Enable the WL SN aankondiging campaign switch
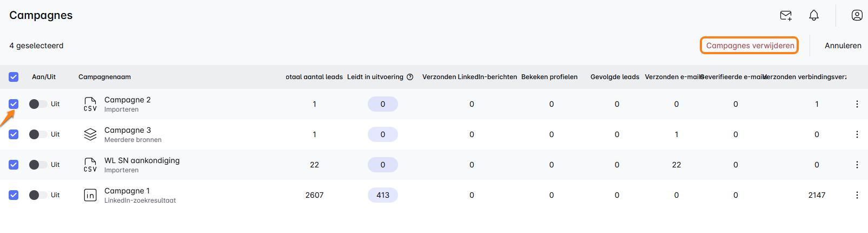The image size is (868, 233). pyautogui.click(x=37, y=165)
